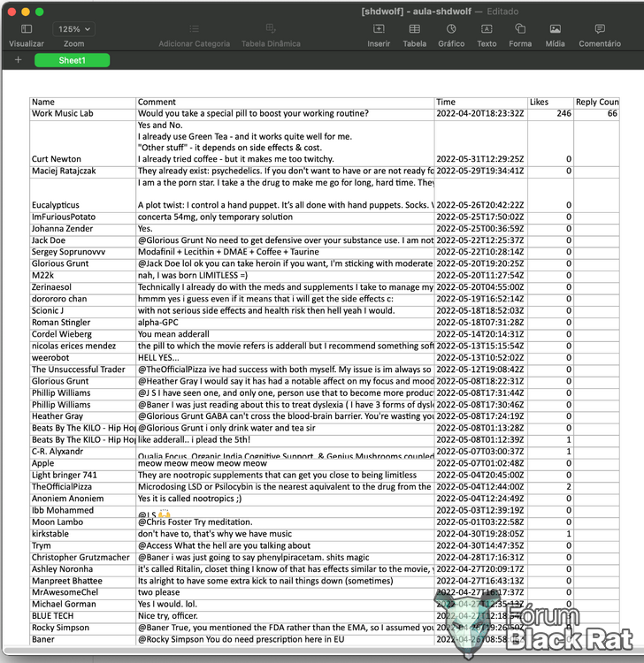The height and width of the screenshot is (663, 644).
Task: Select the comment cell 'alpha-GPC'
Action: 285,323
